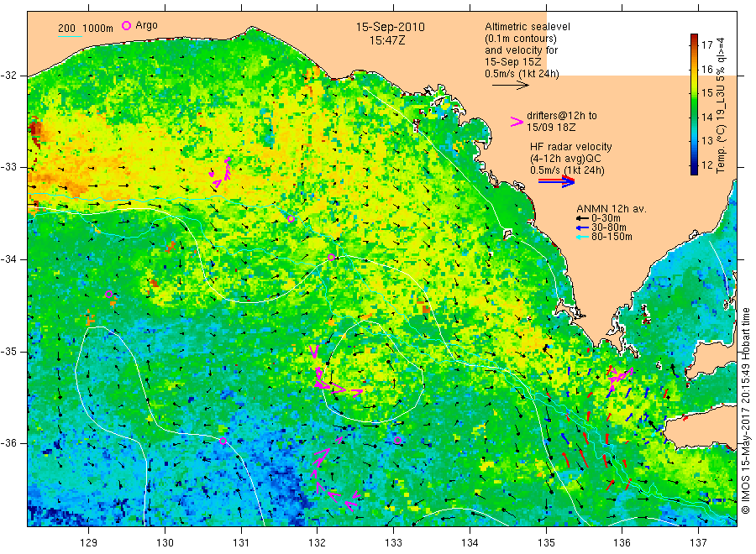Click the temperature color bar
The image size is (756, 554).
[695, 104]
